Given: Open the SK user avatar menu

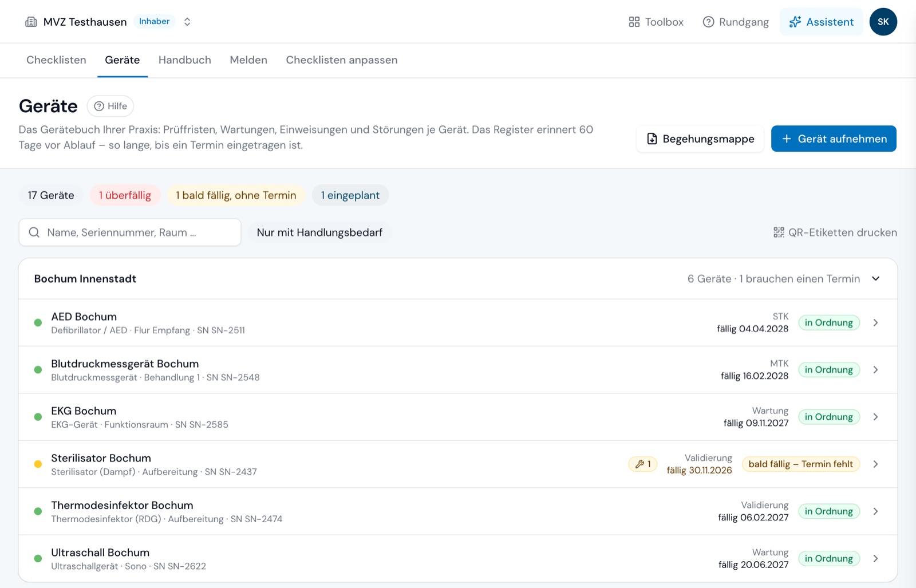Looking at the screenshot, I should (x=883, y=22).
